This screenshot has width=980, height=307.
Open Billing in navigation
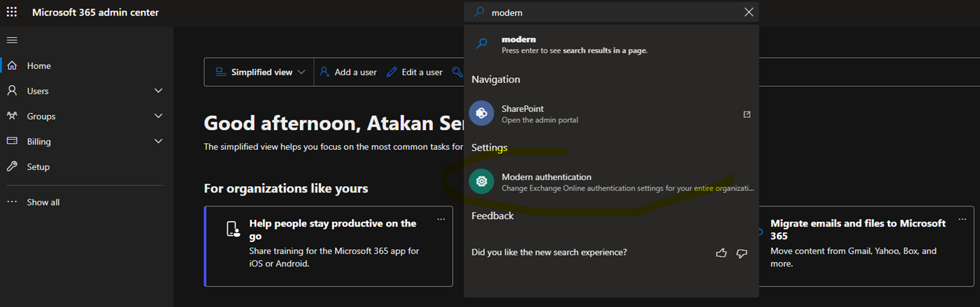[x=87, y=141]
